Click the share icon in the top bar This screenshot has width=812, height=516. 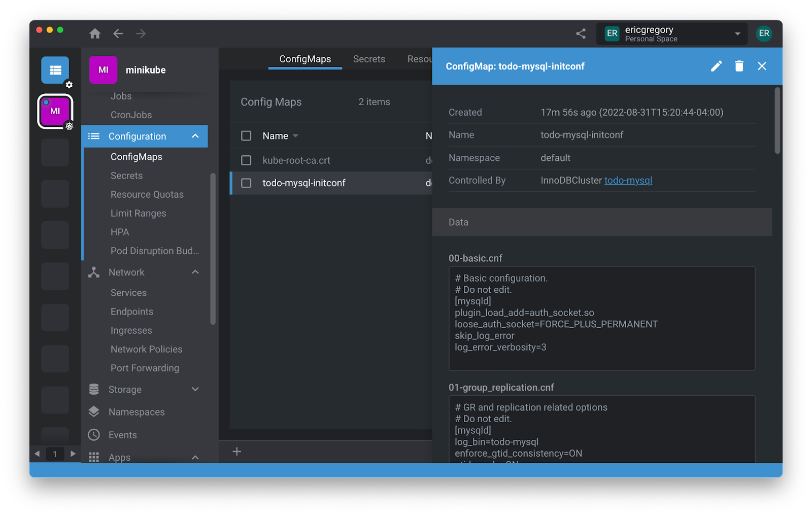pos(581,33)
